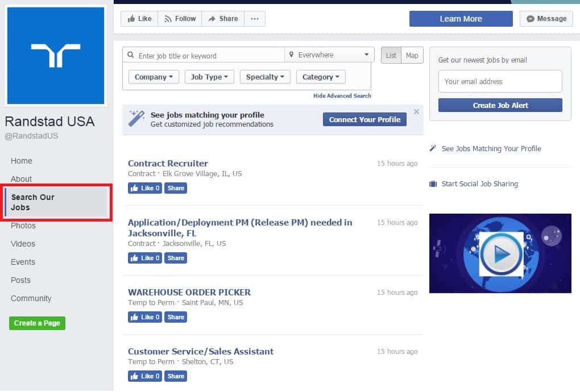
Task: Expand the Company filter dropdown
Action: pyautogui.click(x=154, y=77)
